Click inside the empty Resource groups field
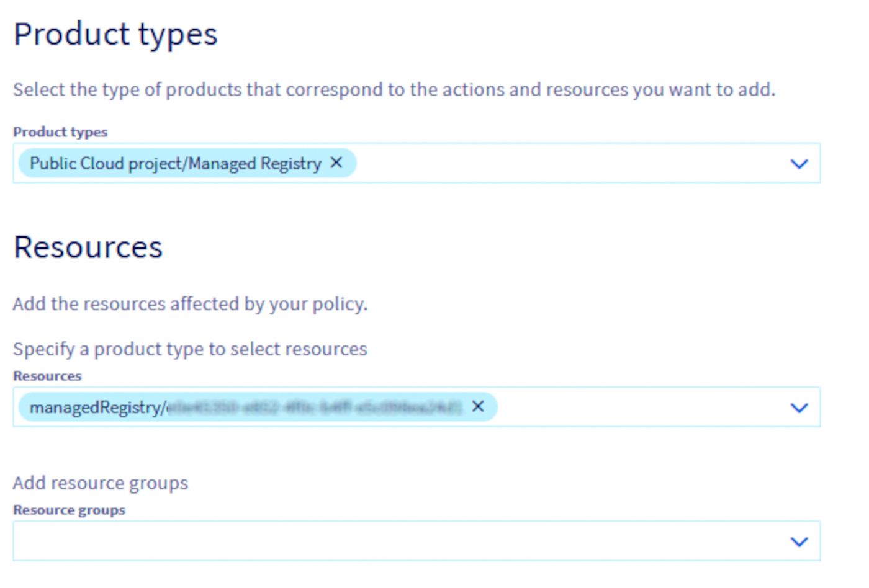The height and width of the screenshot is (588, 869). click(372, 541)
